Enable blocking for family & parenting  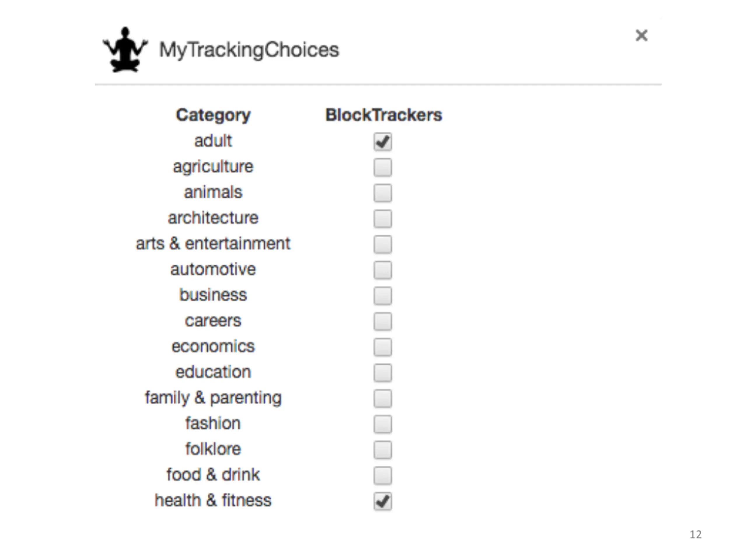pyautogui.click(x=383, y=399)
